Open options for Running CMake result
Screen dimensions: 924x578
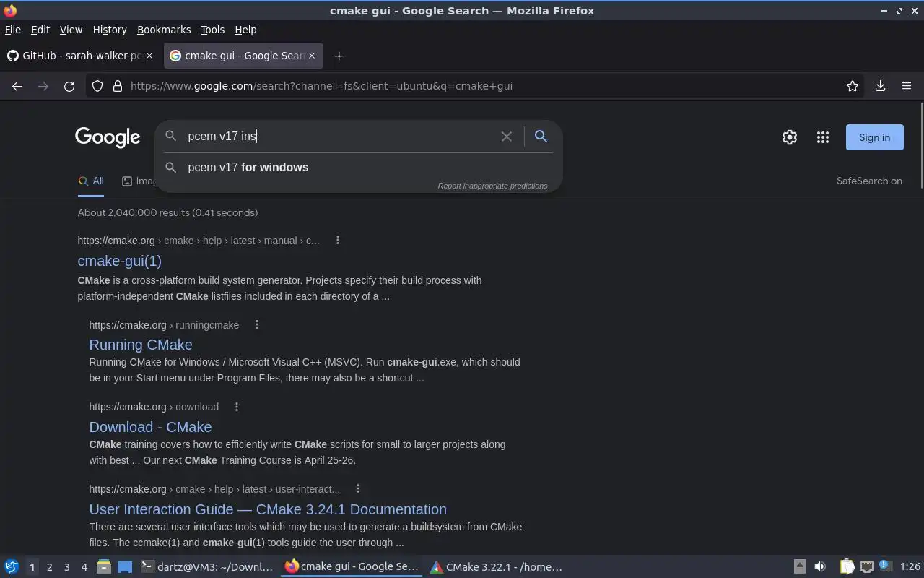tap(257, 325)
